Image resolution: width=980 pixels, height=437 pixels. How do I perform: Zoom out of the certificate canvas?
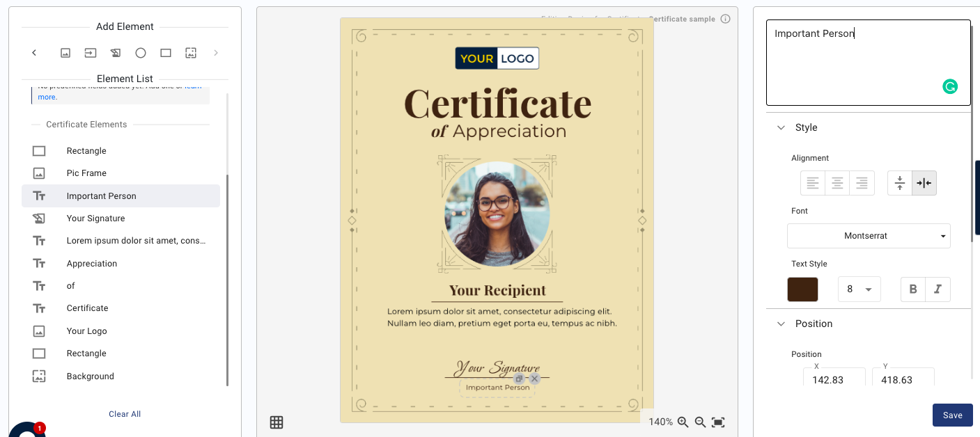pyautogui.click(x=700, y=422)
